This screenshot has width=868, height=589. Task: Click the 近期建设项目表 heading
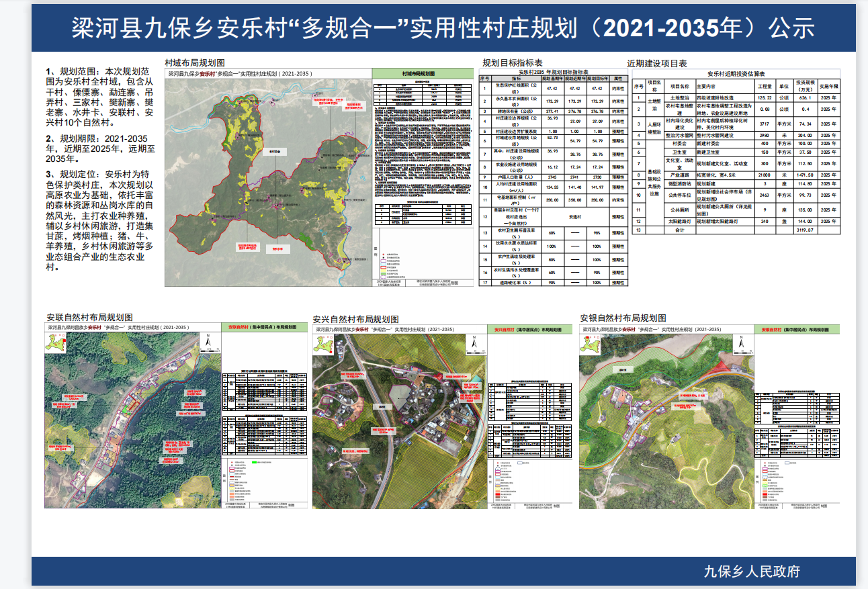[x=656, y=63]
